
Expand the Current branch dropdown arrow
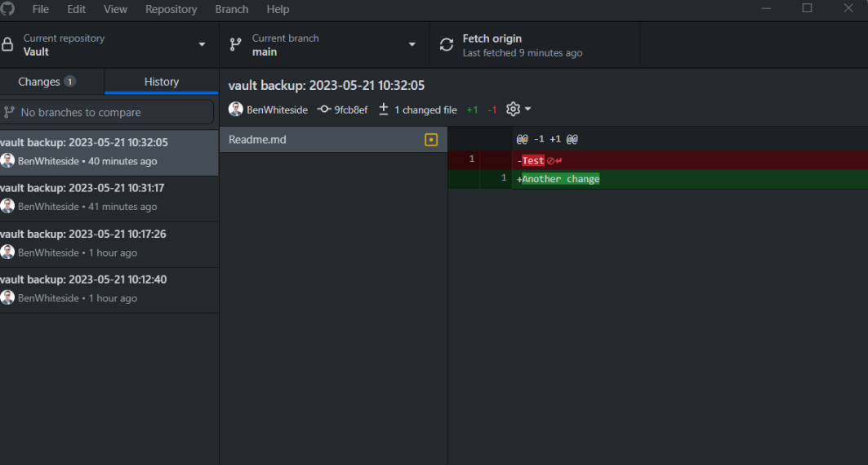pyautogui.click(x=412, y=45)
